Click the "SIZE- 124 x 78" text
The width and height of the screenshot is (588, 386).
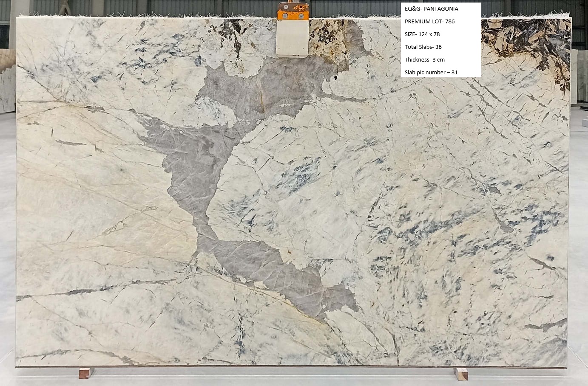point(422,34)
